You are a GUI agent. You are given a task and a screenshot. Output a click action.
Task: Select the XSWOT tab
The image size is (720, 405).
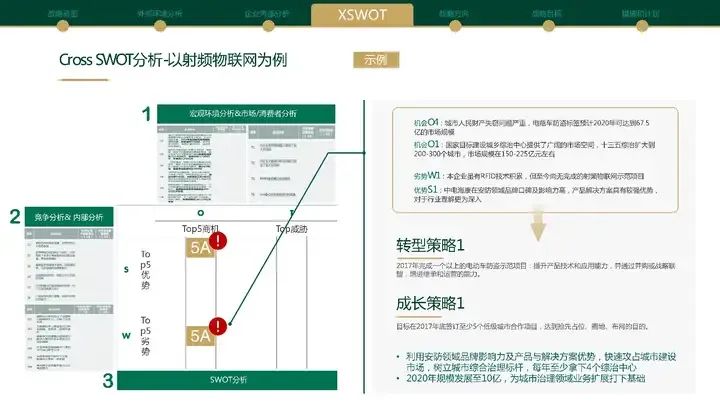[362, 14]
